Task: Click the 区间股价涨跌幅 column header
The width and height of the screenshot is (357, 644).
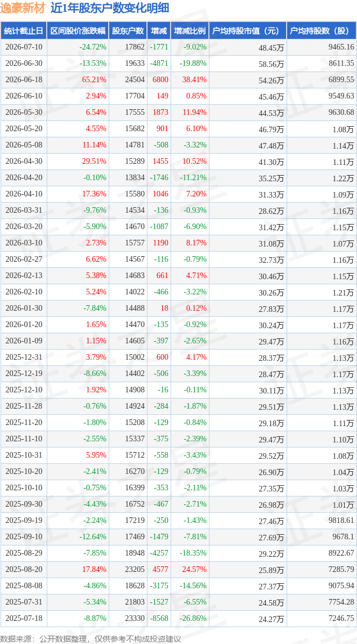Action: [78, 31]
